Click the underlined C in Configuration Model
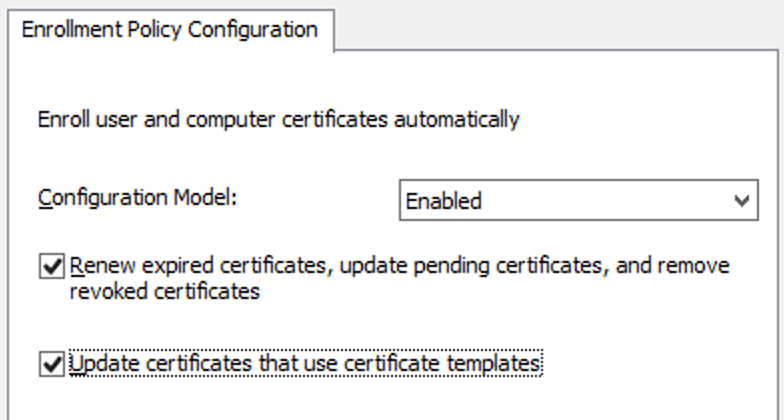This screenshot has width=784, height=420. click(46, 198)
